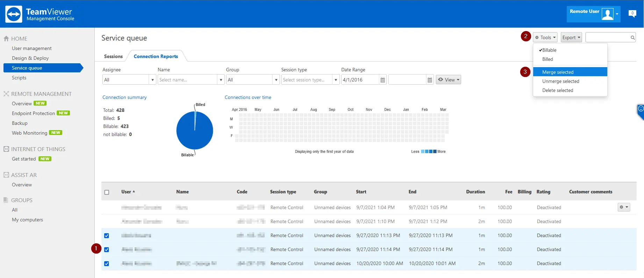Open the Export dropdown menu
The image size is (644, 278).
571,37
